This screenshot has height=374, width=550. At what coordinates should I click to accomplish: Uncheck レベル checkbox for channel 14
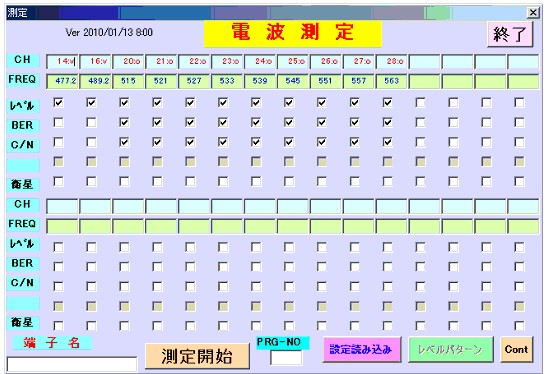(58, 102)
